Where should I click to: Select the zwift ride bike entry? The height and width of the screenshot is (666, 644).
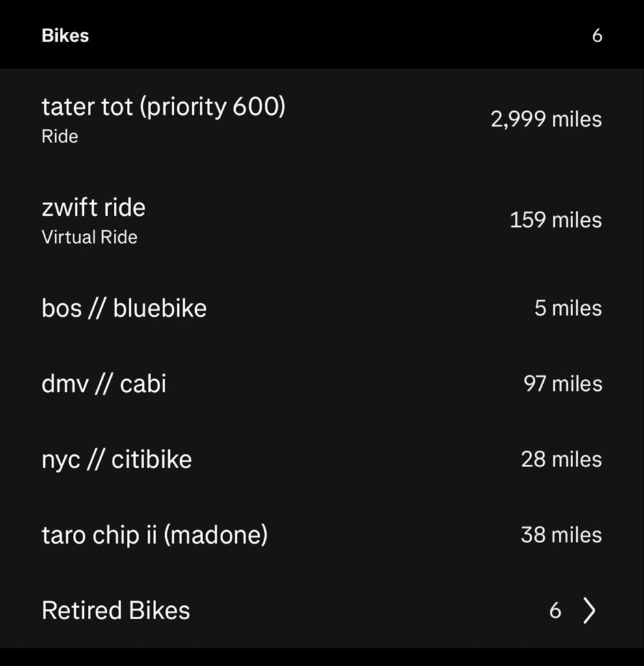tap(94, 207)
